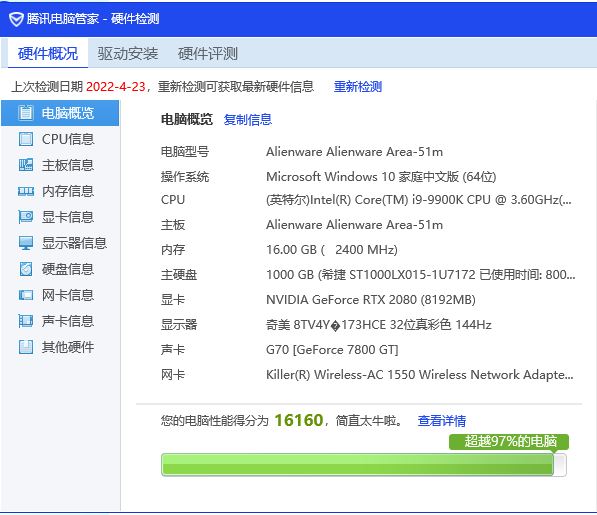
Task: Click the last detection date 2022-4-23
Action: pos(116,86)
